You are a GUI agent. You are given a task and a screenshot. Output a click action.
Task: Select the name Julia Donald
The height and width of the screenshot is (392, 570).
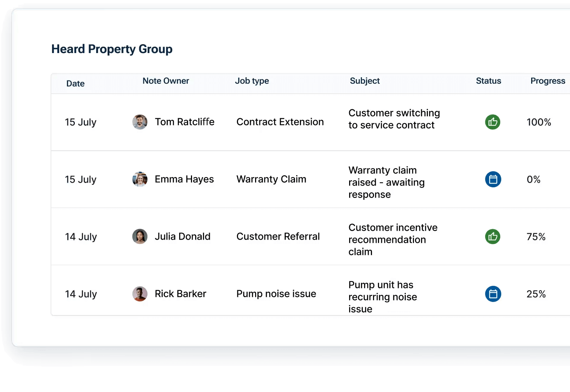tap(182, 236)
